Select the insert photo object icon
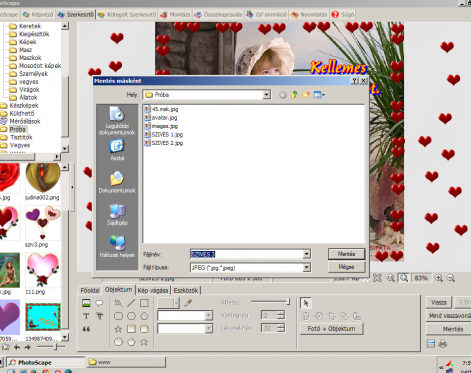This screenshot has height=373, width=471. click(x=86, y=303)
